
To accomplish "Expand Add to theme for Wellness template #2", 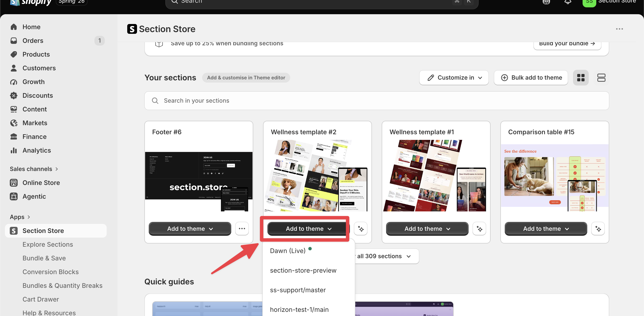I will coord(309,229).
